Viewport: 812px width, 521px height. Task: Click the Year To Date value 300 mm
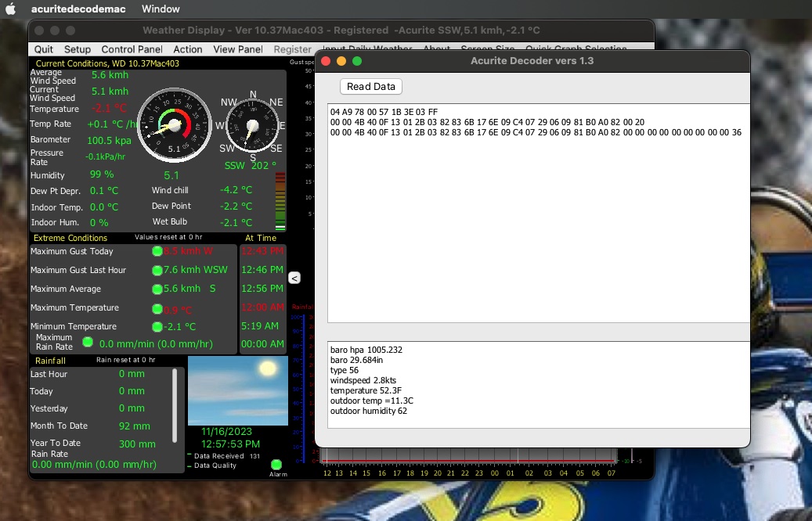[137, 444]
